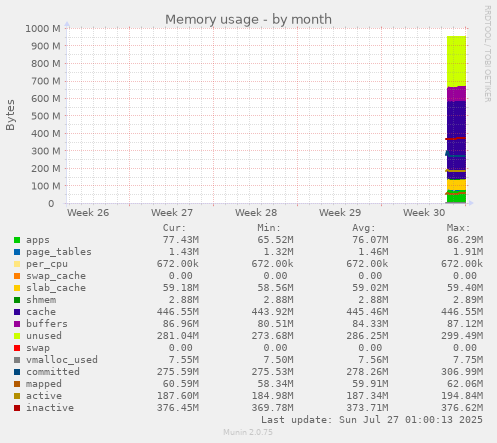Click the 'Week 30' x-axis label
This screenshot has height=443, width=497.
pos(424,213)
